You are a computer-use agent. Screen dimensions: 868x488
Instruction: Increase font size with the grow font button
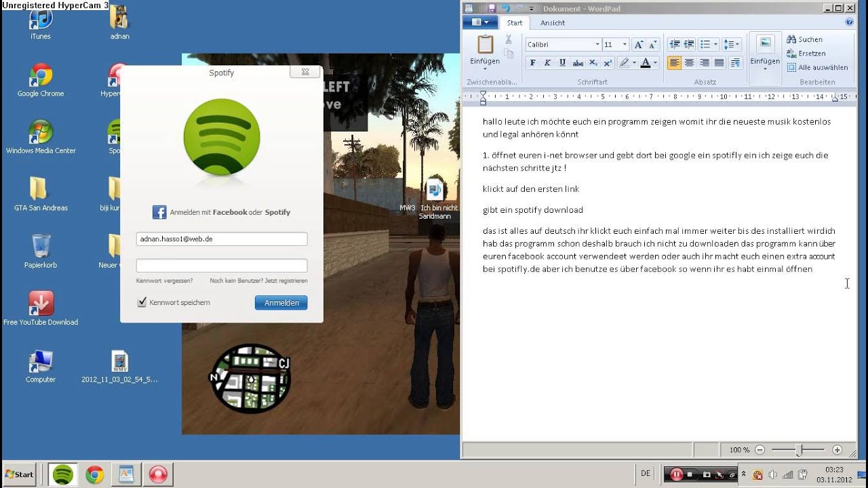tap(638, 45)
